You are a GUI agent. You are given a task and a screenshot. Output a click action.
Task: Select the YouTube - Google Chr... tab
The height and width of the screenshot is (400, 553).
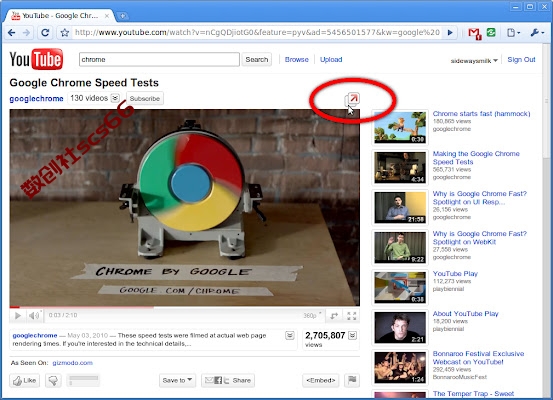pyautogui.click(x=60, y=16)
